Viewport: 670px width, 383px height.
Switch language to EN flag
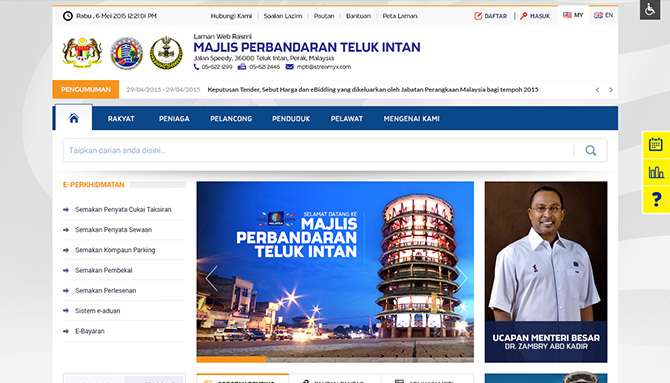[x=603, y=15]
